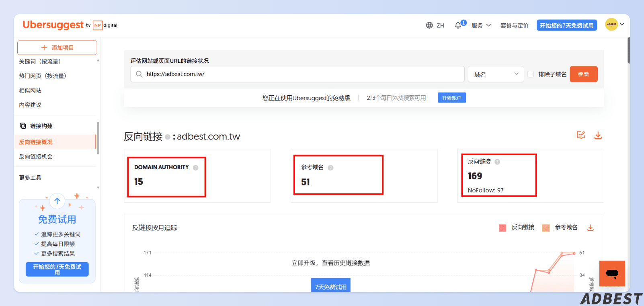Click the NoFollow: 97 text
Image resolution: width=644 pixels, height=306 pixels.
click(486, 190)
